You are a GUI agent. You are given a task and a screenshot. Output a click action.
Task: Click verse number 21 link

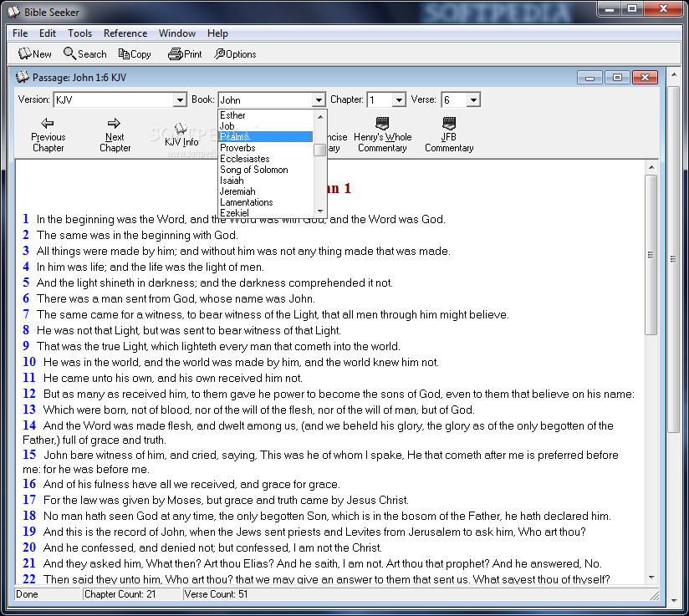pos(29,563)
